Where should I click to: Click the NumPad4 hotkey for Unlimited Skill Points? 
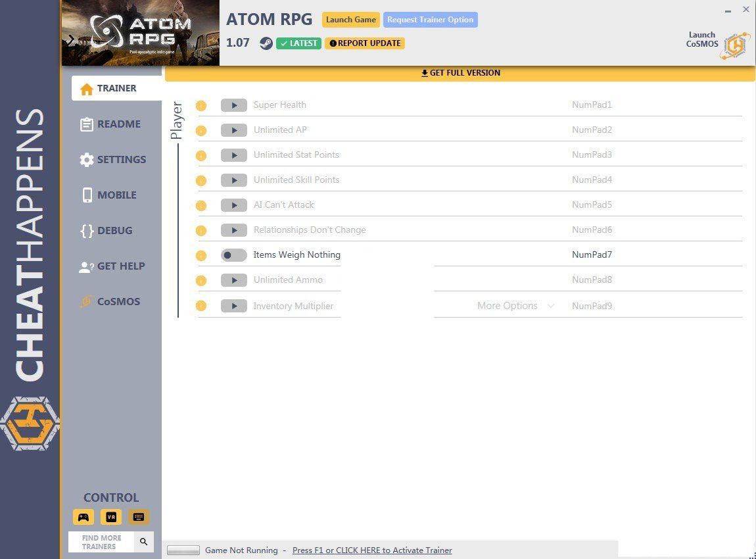tap(592, 180)
